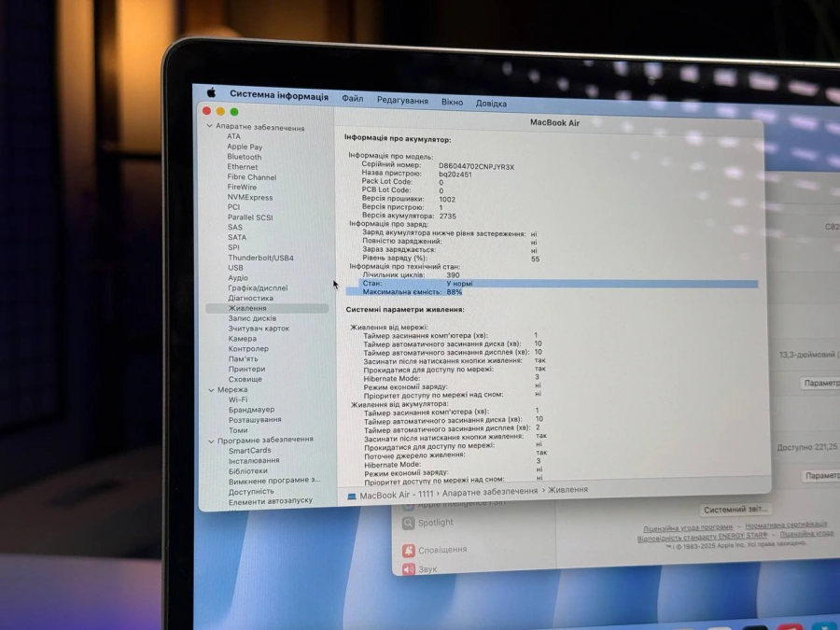Open Сповіщення in Settings sidebar
The image size is (840, 630).
[434, 550]
